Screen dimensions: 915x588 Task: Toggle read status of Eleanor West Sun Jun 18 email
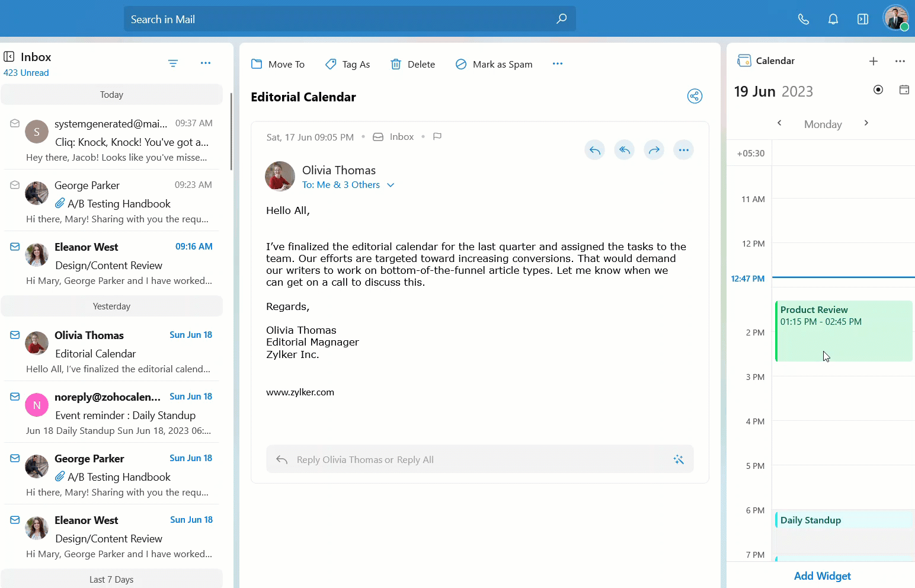click(x=15, y=520)
